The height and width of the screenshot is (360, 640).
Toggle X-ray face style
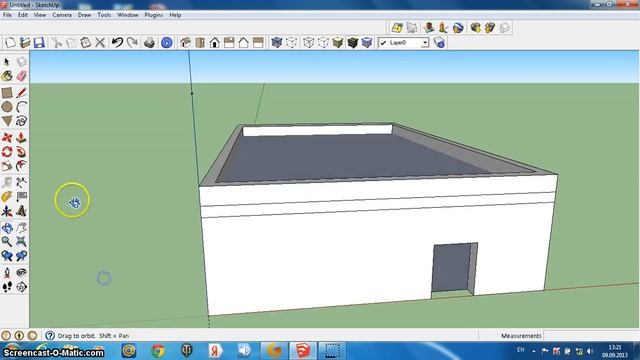click(277, 42)
